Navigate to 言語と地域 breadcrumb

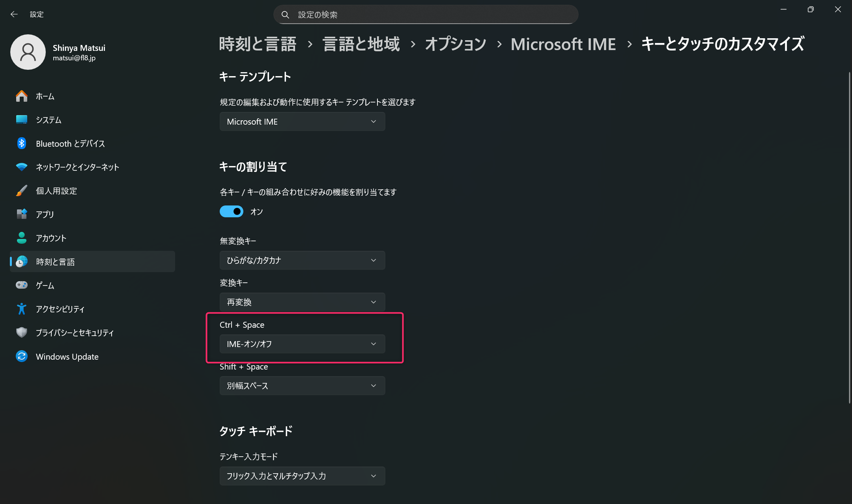[x=361, y=44]
